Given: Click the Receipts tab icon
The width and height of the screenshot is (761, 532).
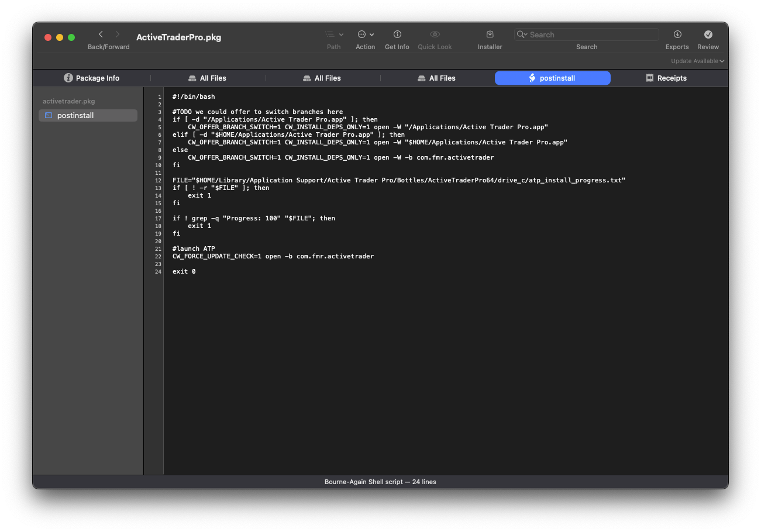Looking at the screenshot, I should click(x=650, y=78).
